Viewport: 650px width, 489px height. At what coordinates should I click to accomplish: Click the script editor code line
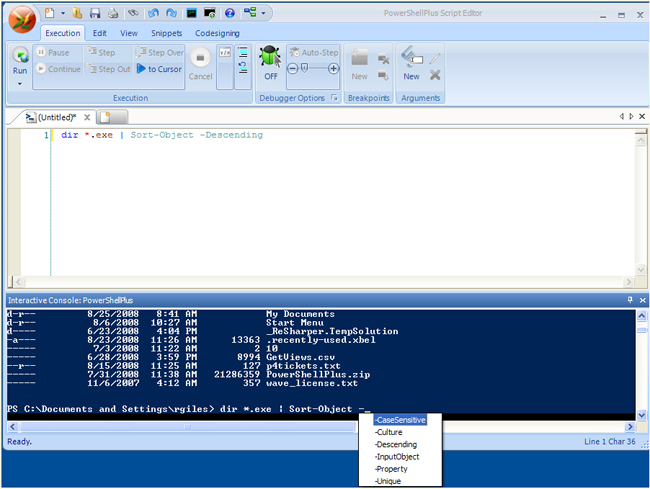[160, 135]
